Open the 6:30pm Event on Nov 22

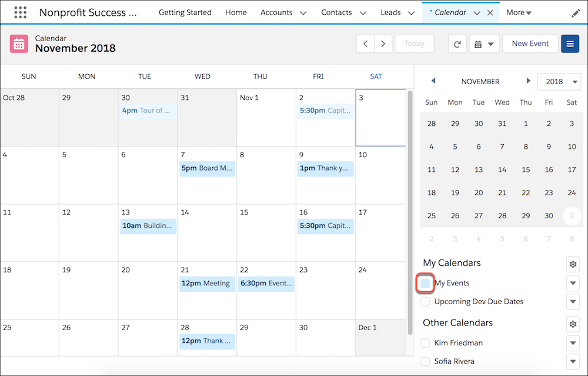point(266,283)
